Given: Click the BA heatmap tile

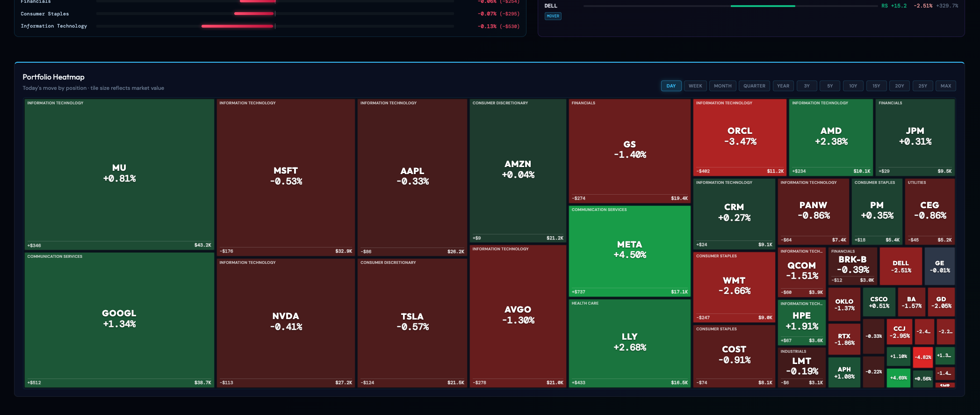Looking at the screenshot, I should (911, 302).
